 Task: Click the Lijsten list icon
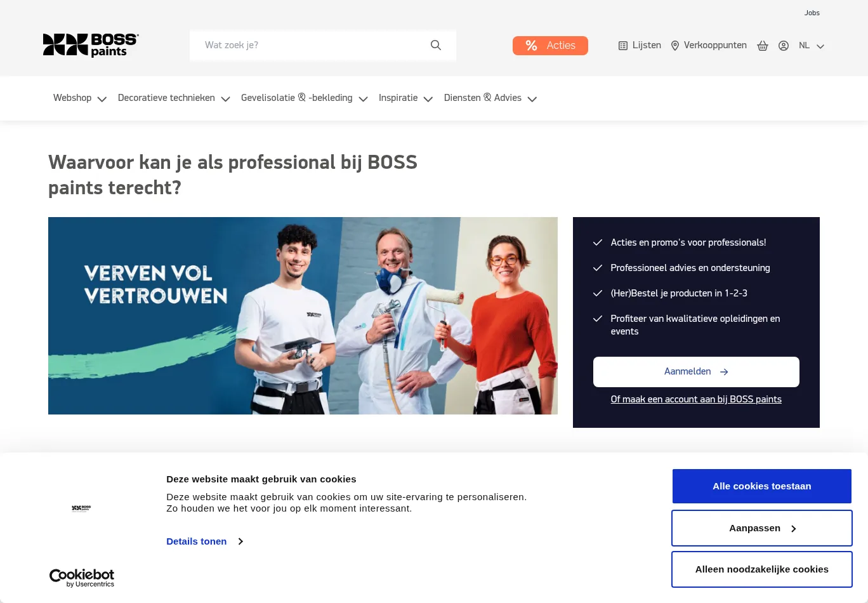click(623, 46)
